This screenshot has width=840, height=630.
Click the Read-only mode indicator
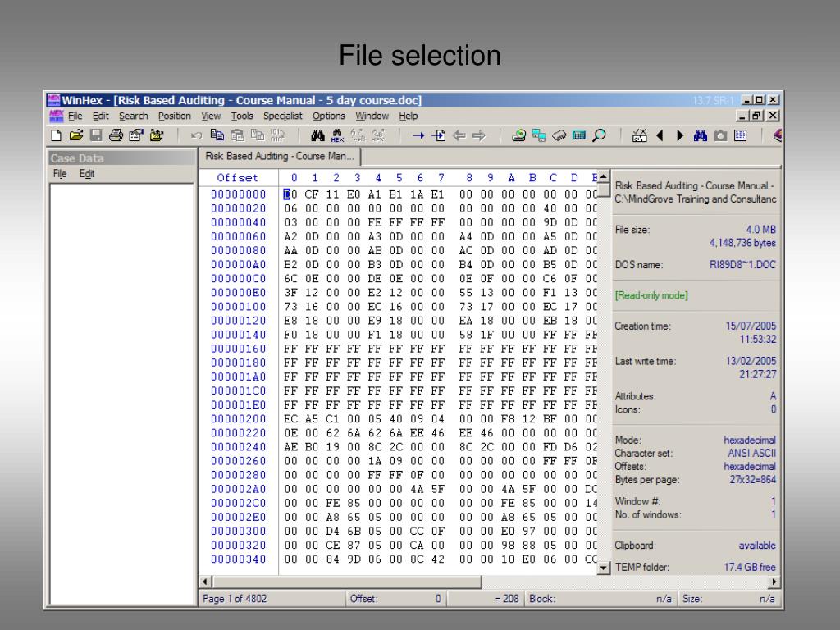tap(651, 295)
